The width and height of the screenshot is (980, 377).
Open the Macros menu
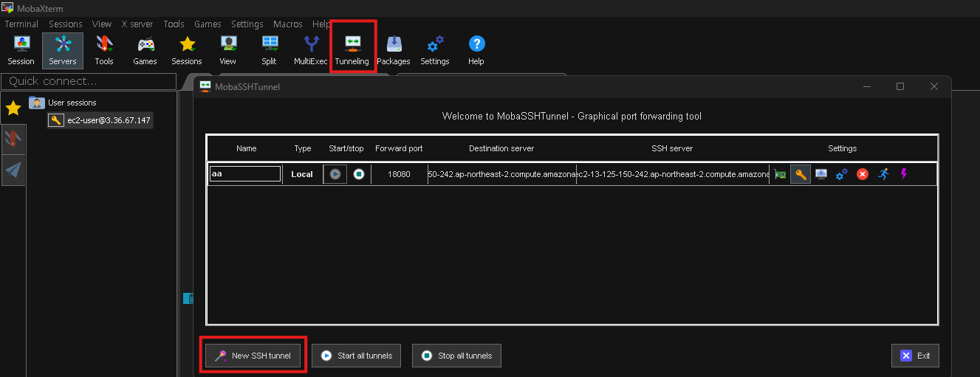(x=287, y=24)
